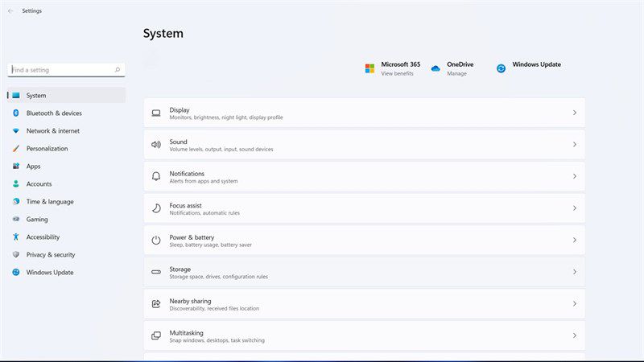Click the OneDrive cloud icon
Viewport: 644px width, 362px height.
click(436, 68)
